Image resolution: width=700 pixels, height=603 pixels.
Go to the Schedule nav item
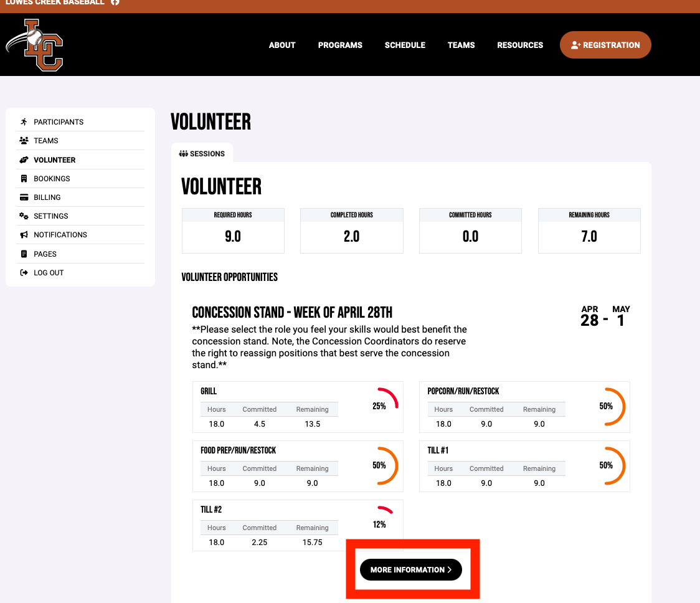pyautogui.click(x=405, y=45)
